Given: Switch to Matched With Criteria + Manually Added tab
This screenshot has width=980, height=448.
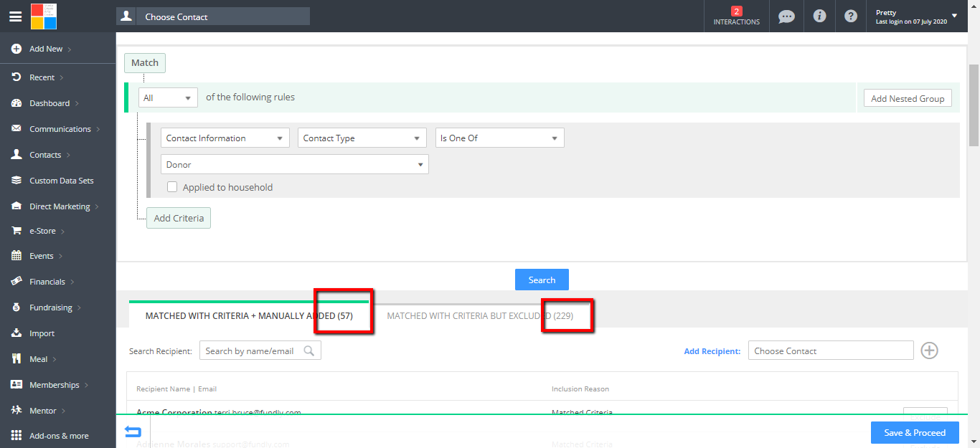Looking at the screenshot, I should (249, 315).
